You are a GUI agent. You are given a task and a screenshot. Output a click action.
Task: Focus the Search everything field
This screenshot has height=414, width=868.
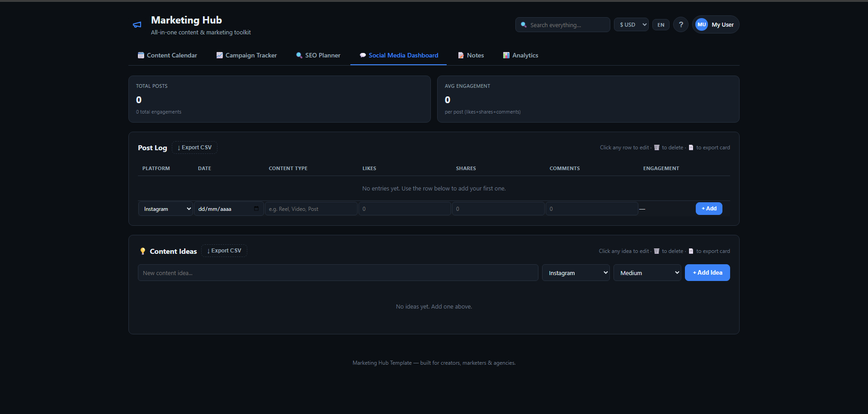point(563,24)
